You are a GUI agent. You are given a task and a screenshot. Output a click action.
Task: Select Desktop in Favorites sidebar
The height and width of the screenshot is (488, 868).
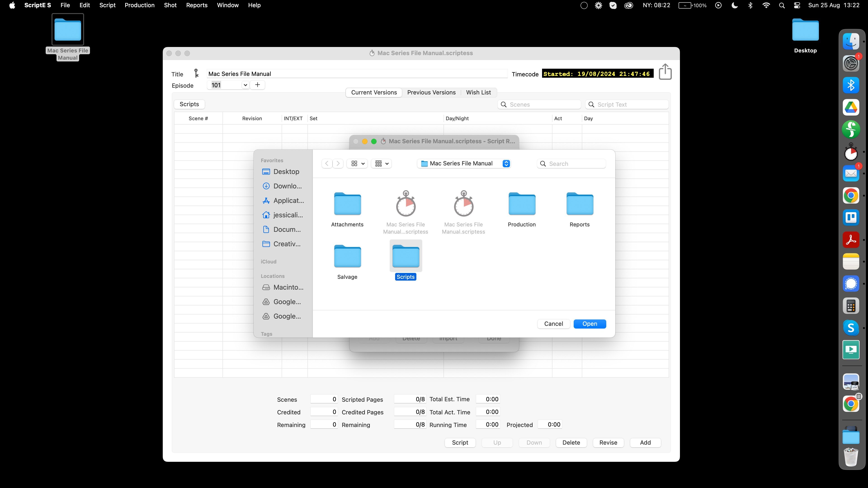click(286, 172)
